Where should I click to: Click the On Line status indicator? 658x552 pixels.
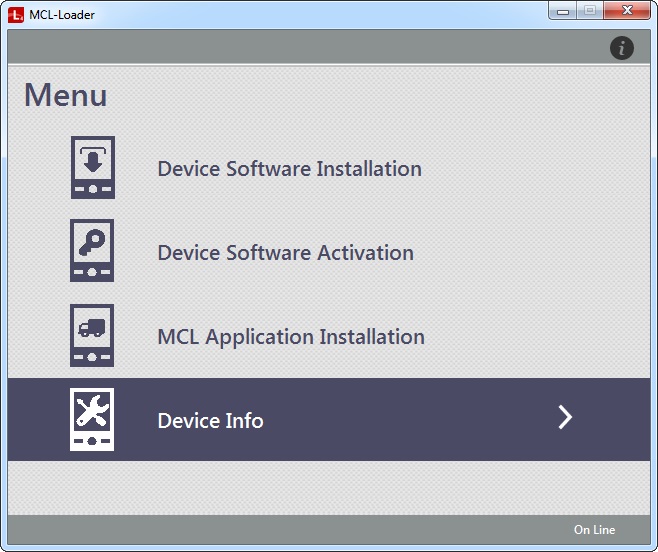click(594, 530)
